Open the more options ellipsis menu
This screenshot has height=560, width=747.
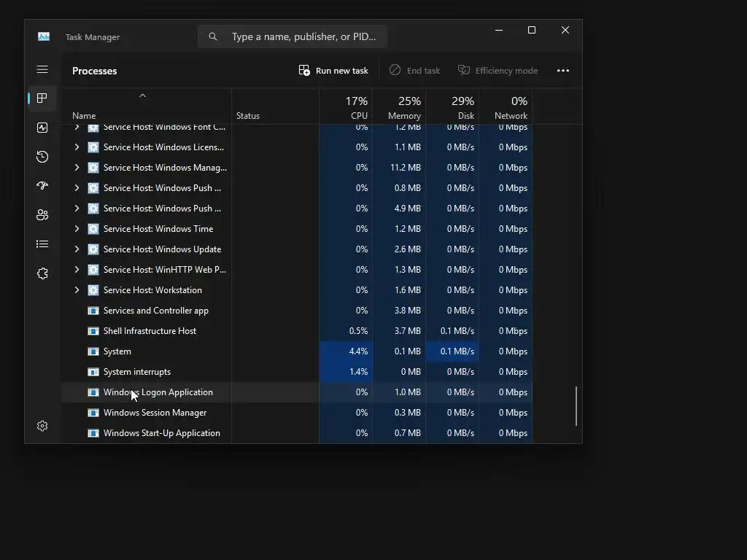[562, 71]
